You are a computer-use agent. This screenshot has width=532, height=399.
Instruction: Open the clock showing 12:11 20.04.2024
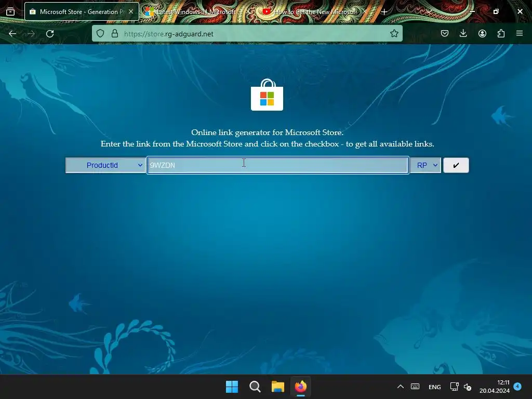[x=495, y=387]
